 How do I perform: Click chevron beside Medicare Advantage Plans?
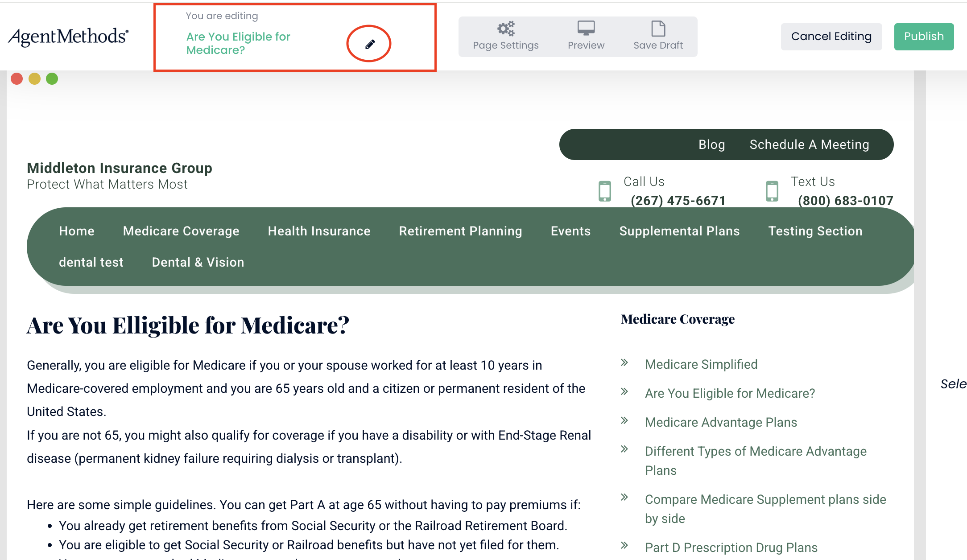pos(624,420)
